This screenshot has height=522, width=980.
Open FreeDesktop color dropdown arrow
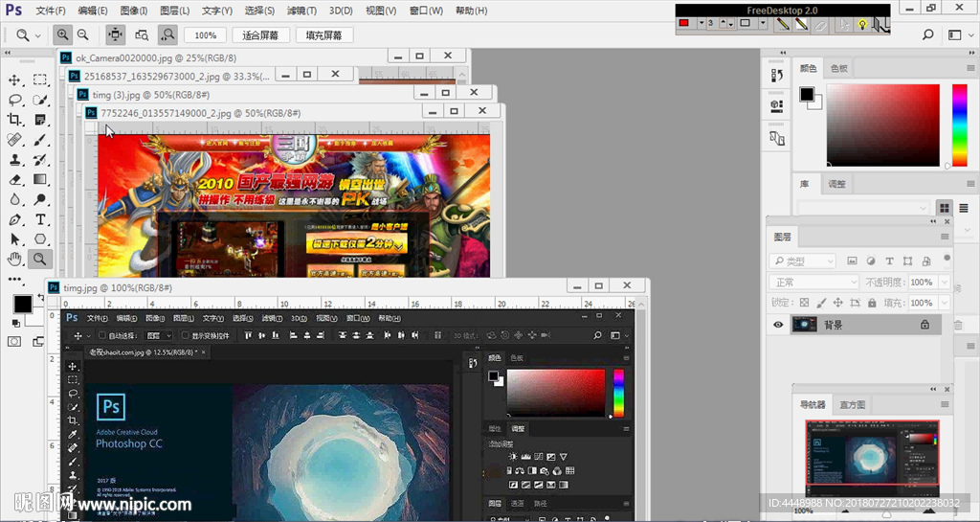pyautogui.click(x=702, y=23)
